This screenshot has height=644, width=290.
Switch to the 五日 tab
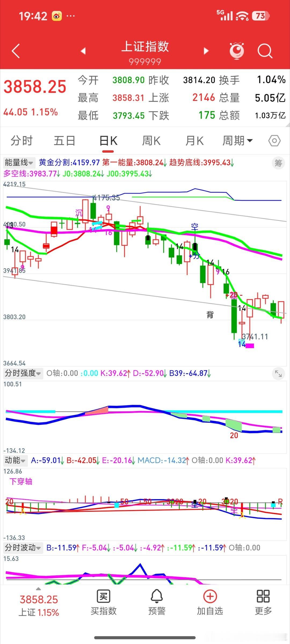(x=65, y=141)
